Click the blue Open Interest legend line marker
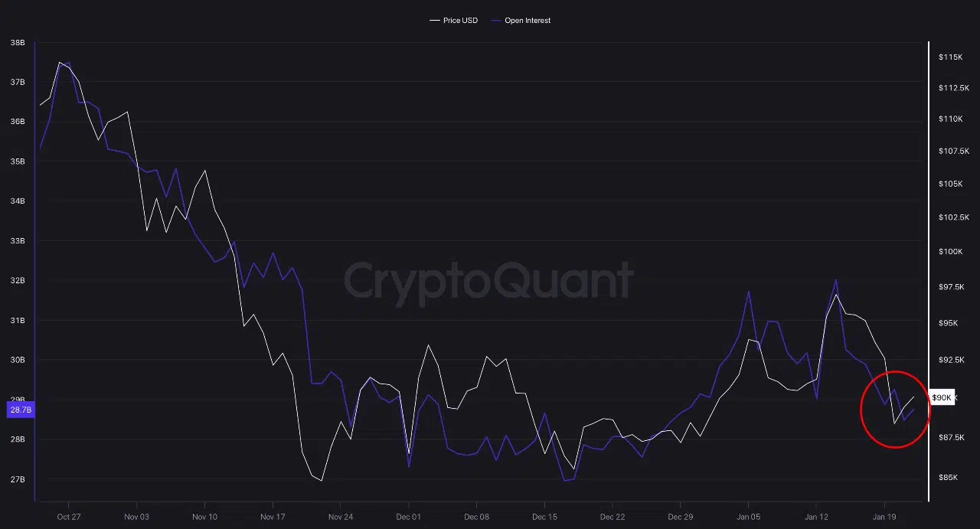 (x=496, y=21)
